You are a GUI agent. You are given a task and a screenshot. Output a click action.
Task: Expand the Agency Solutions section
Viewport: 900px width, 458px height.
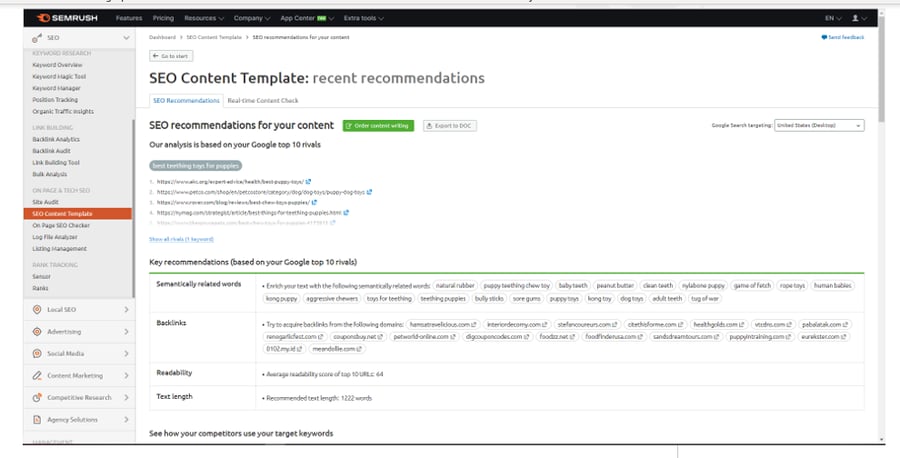tap(126, 420)
